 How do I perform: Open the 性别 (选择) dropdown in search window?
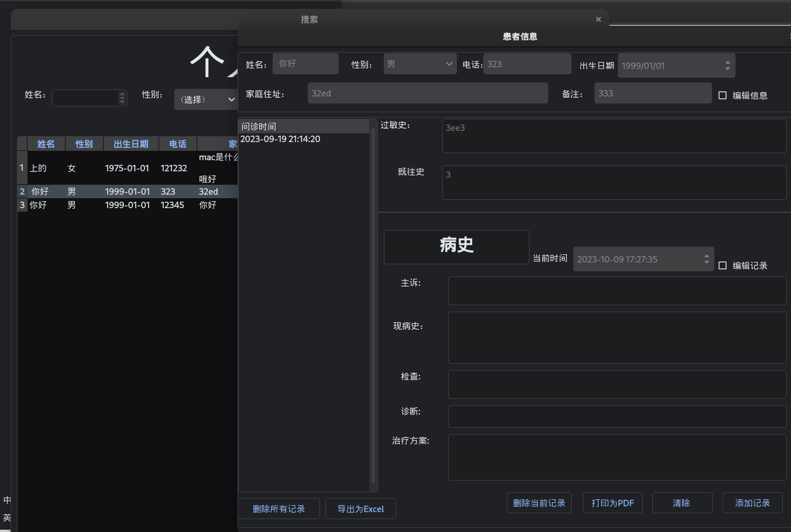[206, 99]
